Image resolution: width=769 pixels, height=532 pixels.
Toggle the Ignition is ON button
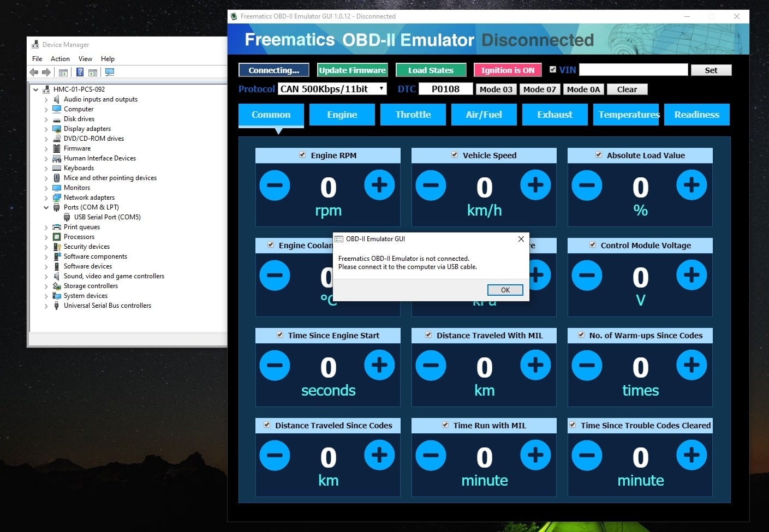click(508, 70)
